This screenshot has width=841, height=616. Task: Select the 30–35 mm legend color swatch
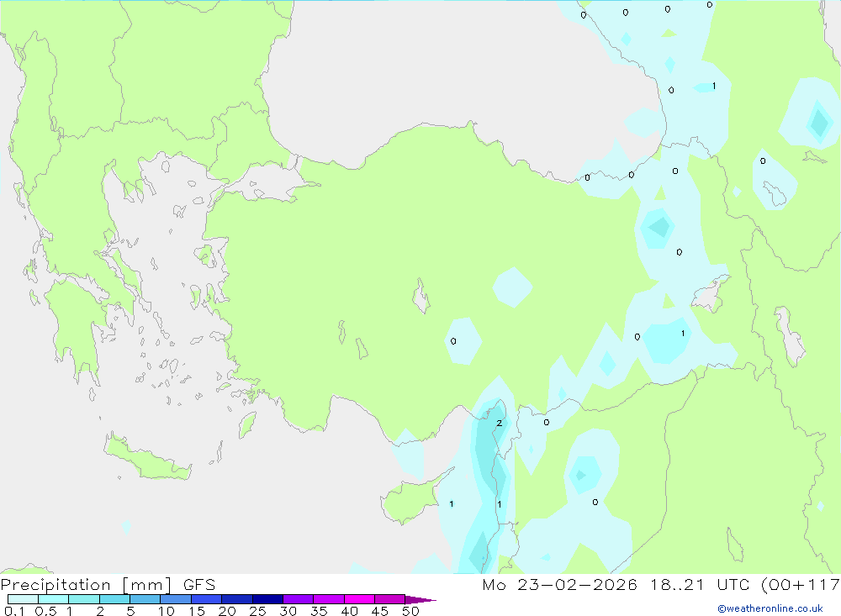tap(298, 599)
